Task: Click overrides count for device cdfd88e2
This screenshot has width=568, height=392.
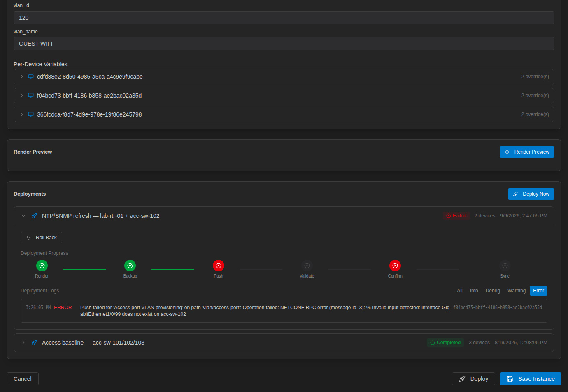Action: (535, 77)
